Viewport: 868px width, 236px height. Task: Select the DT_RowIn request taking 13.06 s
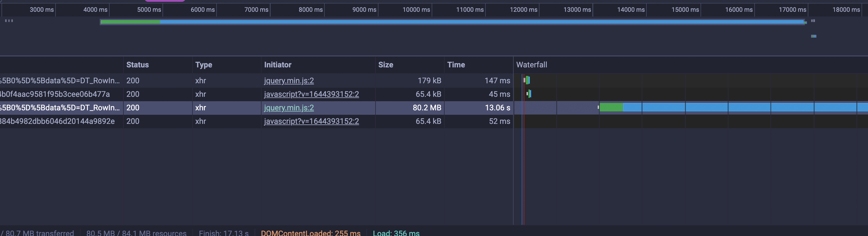[60, 108]
